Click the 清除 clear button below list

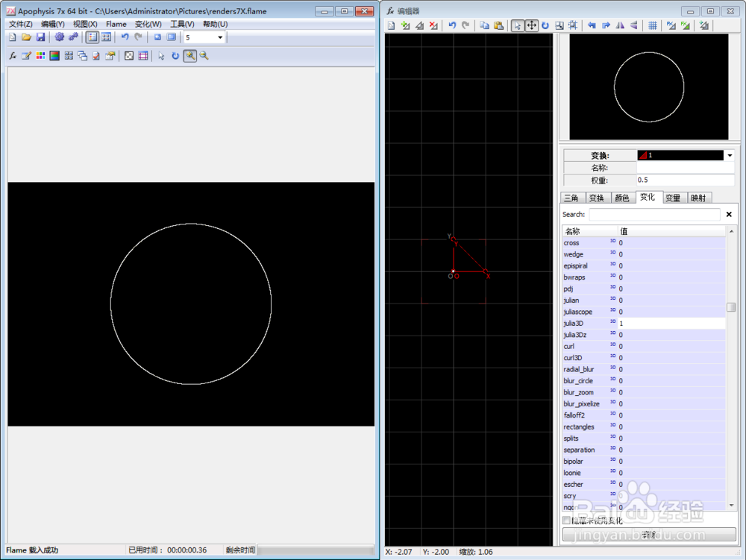[x=649, y=535]
